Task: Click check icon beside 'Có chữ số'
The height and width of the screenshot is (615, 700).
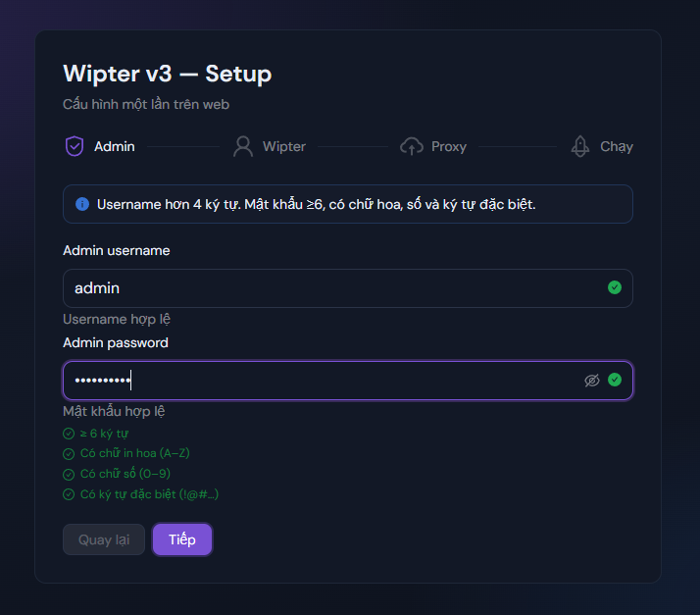Action: (x=69, y=475)
